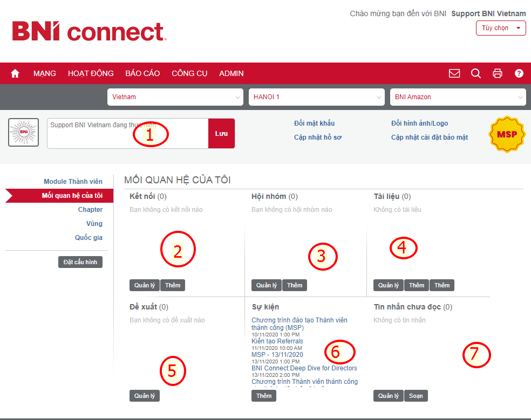
Task: Expand the Vietnam country dropdown
Action: coord(175,97)
